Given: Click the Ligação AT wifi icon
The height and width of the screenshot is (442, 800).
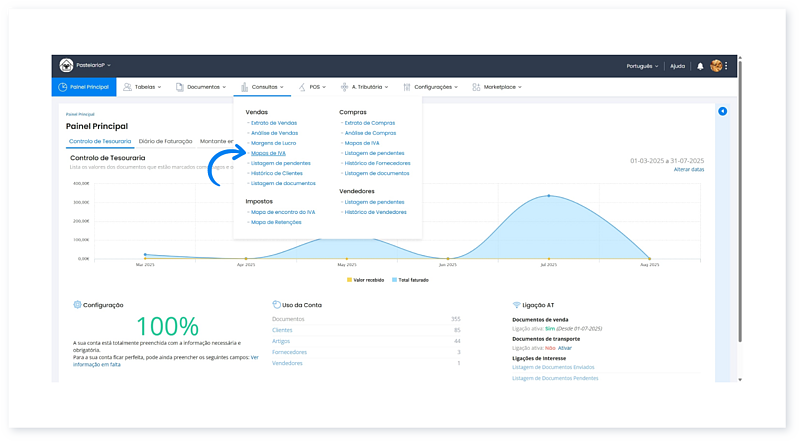Looking at the screenshot, I should [x=516, y=305].
